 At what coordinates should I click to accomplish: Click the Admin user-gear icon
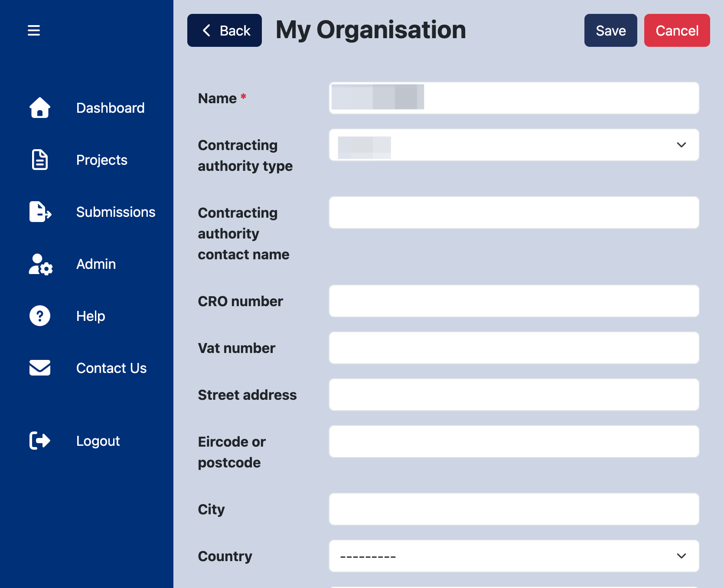[x=41, y=264]
